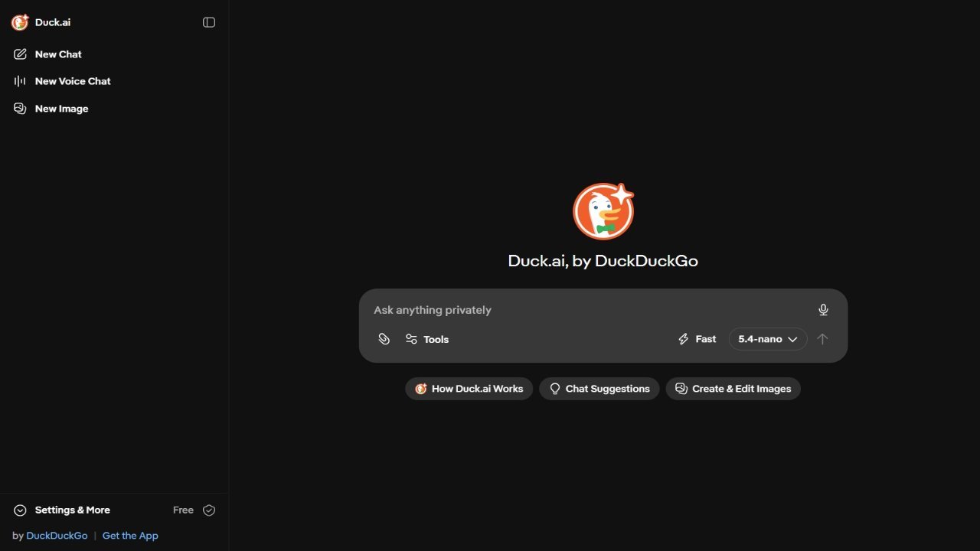Screen dimensions: 980x551
Task: Open Create & Edit Images
Action: pyautogui.click(x=733, y=389)
